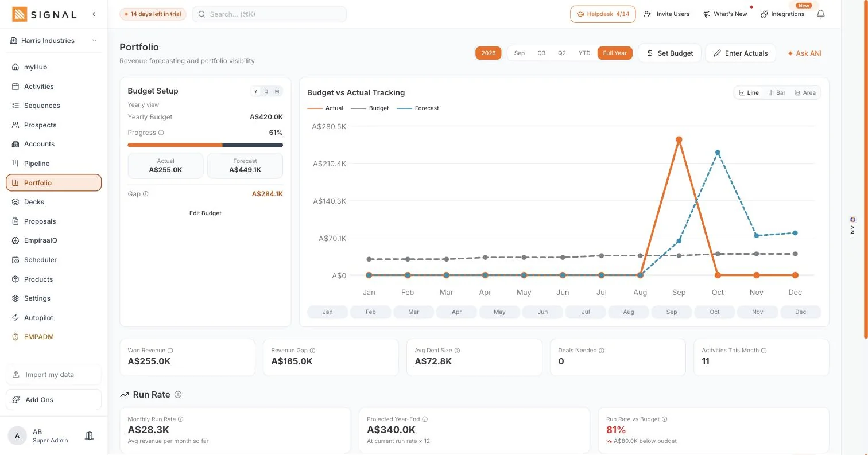Toggle Budget Setup to monthly M view
868x455 pixels.
click(x=277, y=91)
